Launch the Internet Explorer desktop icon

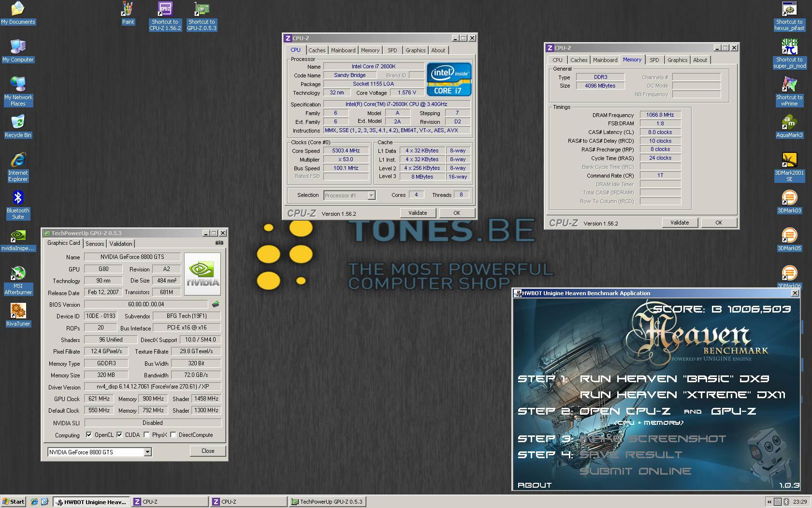(18, 167)
